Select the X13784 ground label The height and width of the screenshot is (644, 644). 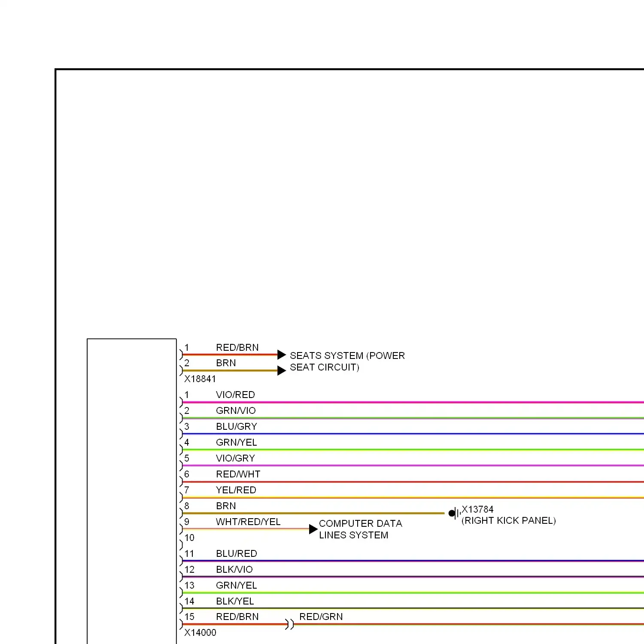(x=477, y=509)
